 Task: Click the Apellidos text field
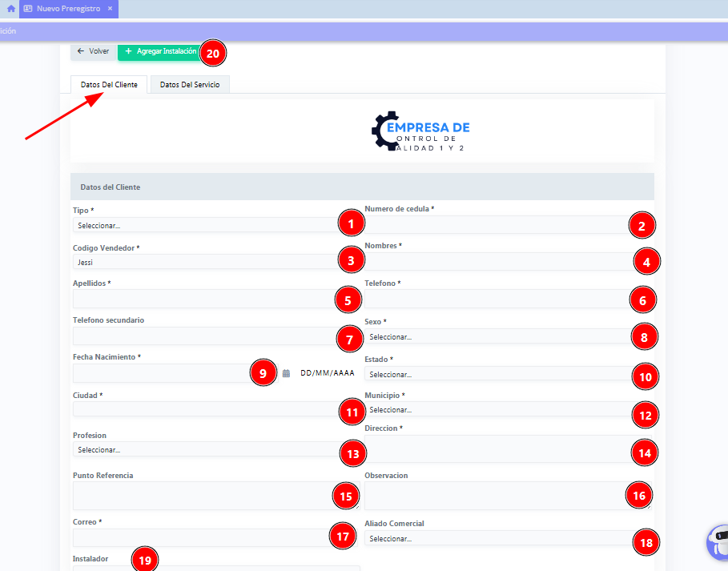click(200, 300)
